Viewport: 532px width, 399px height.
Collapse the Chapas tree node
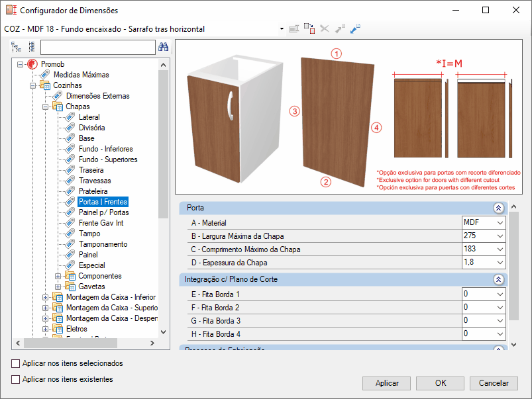[46, 107]
